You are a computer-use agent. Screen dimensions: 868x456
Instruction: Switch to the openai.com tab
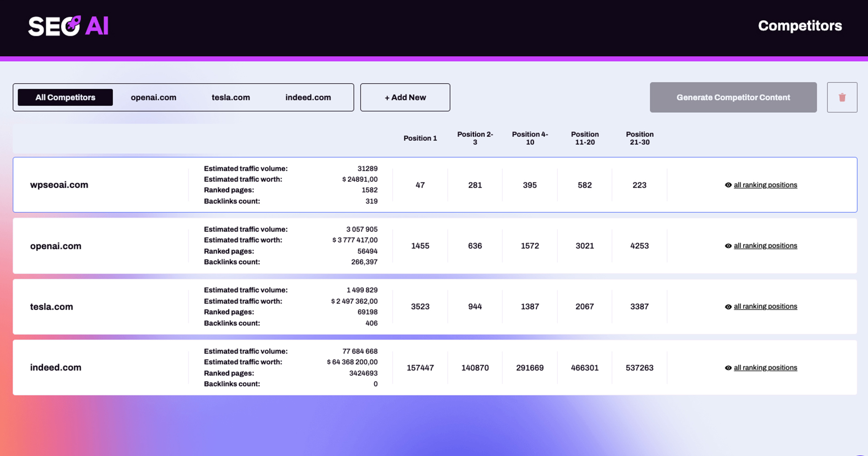tap(153, 97)
